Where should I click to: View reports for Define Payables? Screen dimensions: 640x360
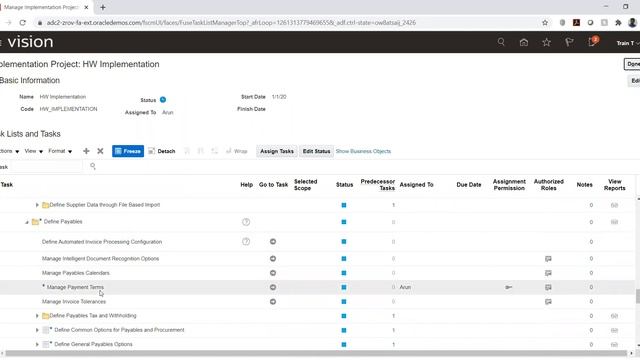tap(614, 222)
